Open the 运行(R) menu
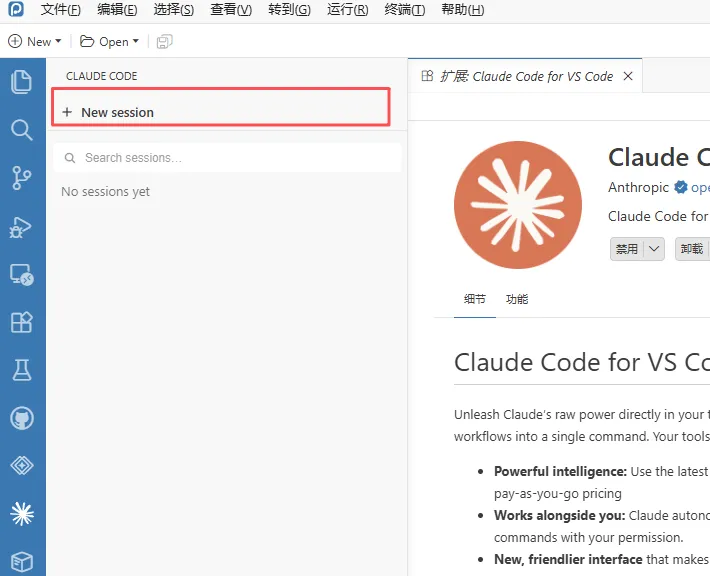 click(348, 10)
